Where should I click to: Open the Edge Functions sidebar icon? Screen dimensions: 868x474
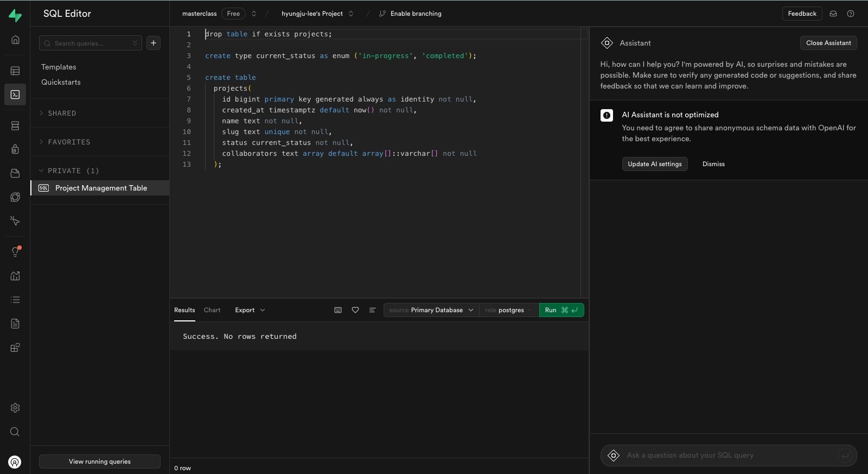pos(15,197)
